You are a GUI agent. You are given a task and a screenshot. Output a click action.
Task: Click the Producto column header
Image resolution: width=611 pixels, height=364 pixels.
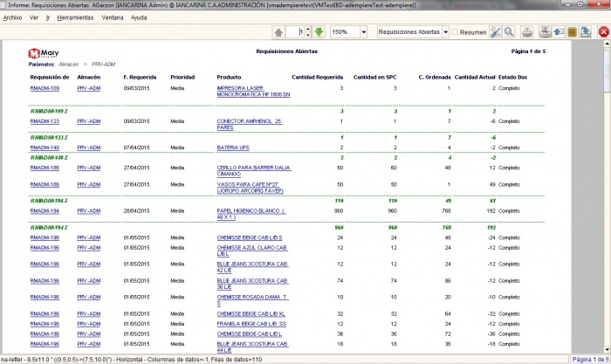click(x=229, y=77)
